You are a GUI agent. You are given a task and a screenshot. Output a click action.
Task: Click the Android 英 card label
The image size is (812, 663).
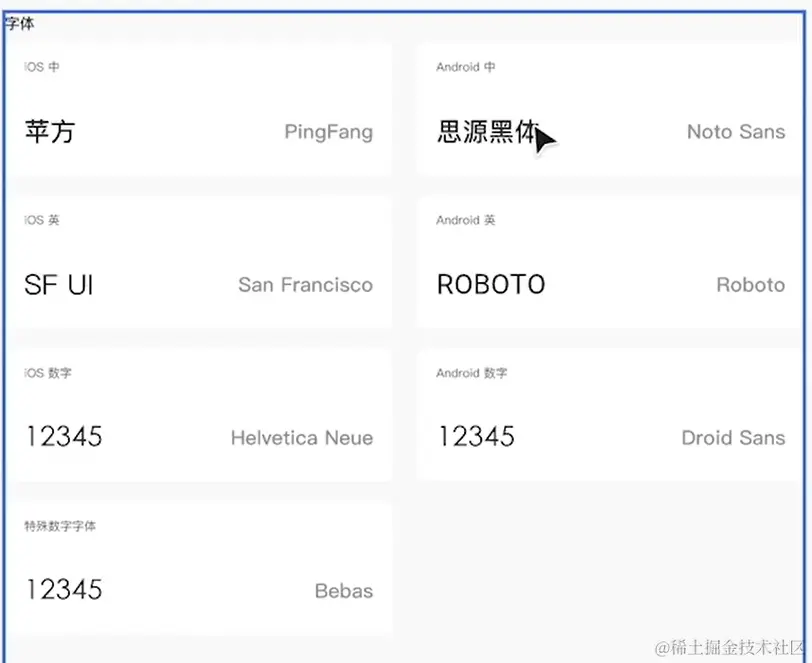point(465,220)
